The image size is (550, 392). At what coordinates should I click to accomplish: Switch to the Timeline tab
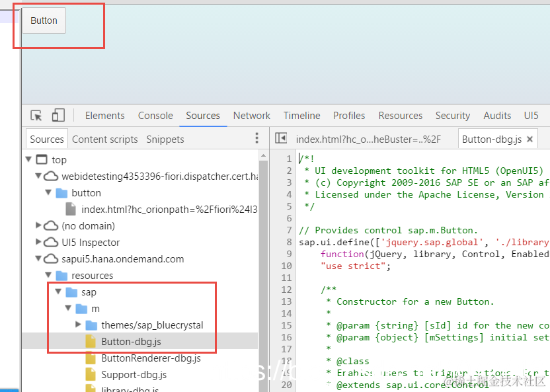[x=301, y=116]
